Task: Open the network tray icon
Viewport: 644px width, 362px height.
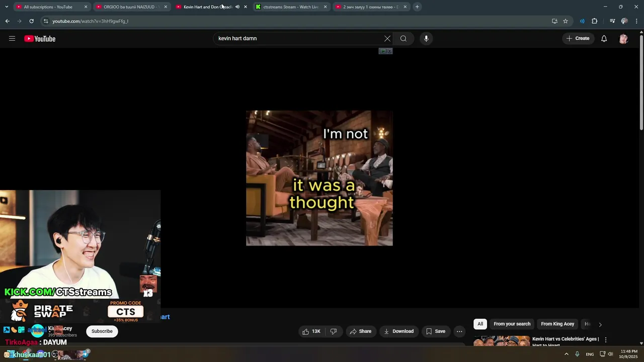Action: coord(602,354)
